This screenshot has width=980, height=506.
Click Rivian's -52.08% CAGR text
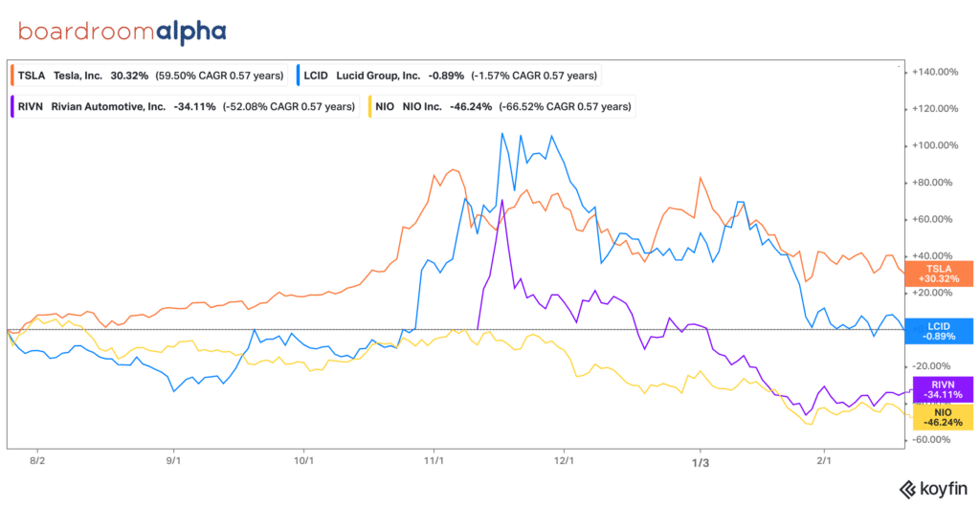coord(288,107)
